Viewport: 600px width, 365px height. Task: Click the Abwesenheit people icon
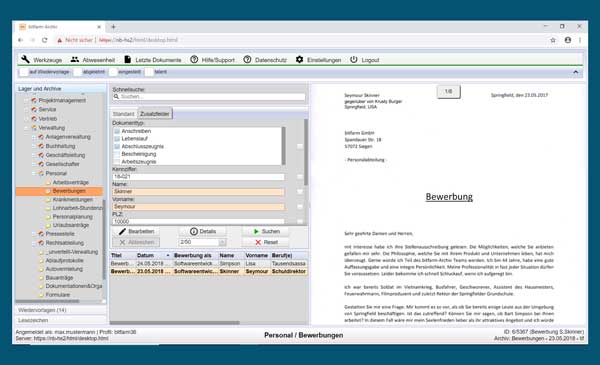(x=75, y=59)
